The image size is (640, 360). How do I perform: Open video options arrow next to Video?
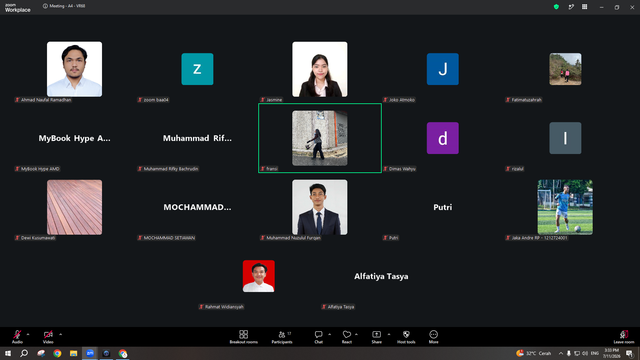pos(60,334)
